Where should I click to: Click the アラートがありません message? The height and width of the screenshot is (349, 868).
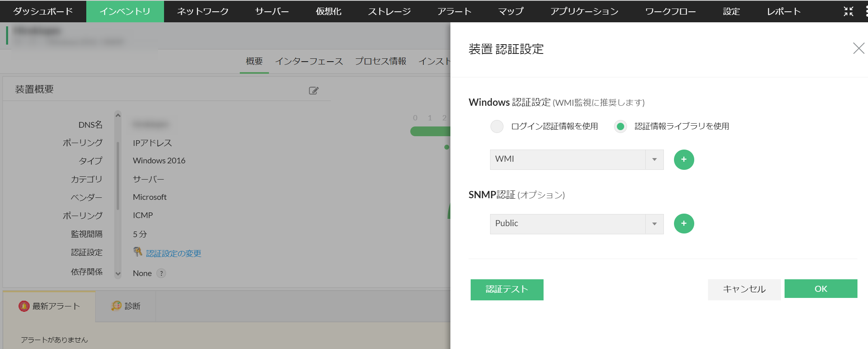click(54, 340)
